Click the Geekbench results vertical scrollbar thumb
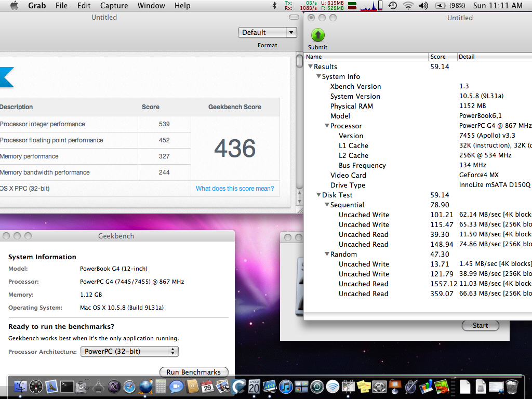Image resolution: width=532 pixels, height=399 pixels. 299,61
